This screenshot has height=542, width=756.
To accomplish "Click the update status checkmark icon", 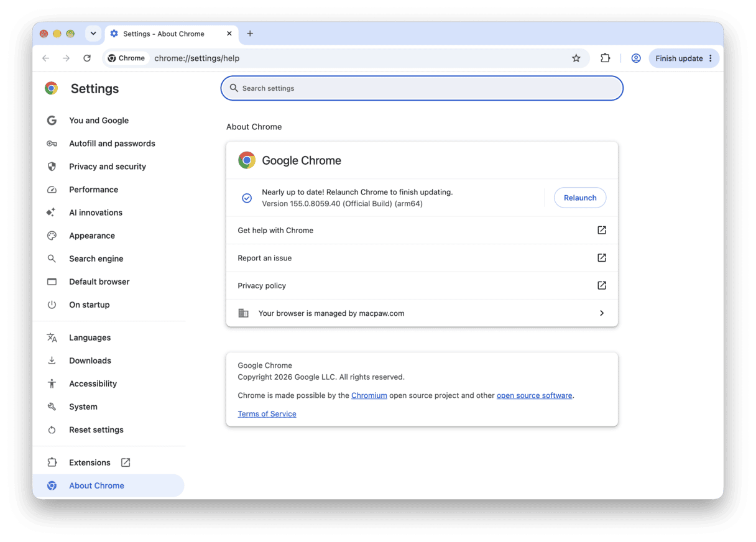I will [247, 198].
